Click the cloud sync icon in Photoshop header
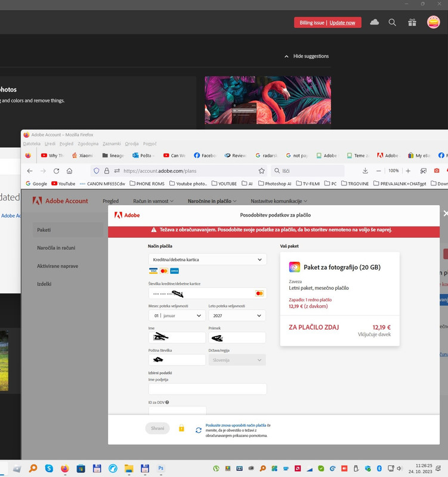Image resolution: width=448 pixels, height=477 pixels. [x=375, y=22]
